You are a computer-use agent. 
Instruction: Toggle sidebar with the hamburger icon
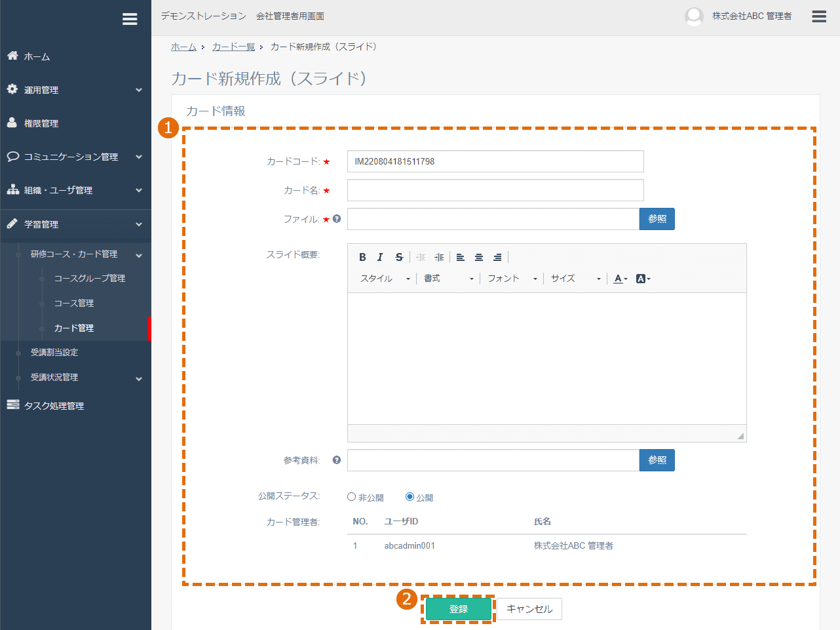(130, 19)
